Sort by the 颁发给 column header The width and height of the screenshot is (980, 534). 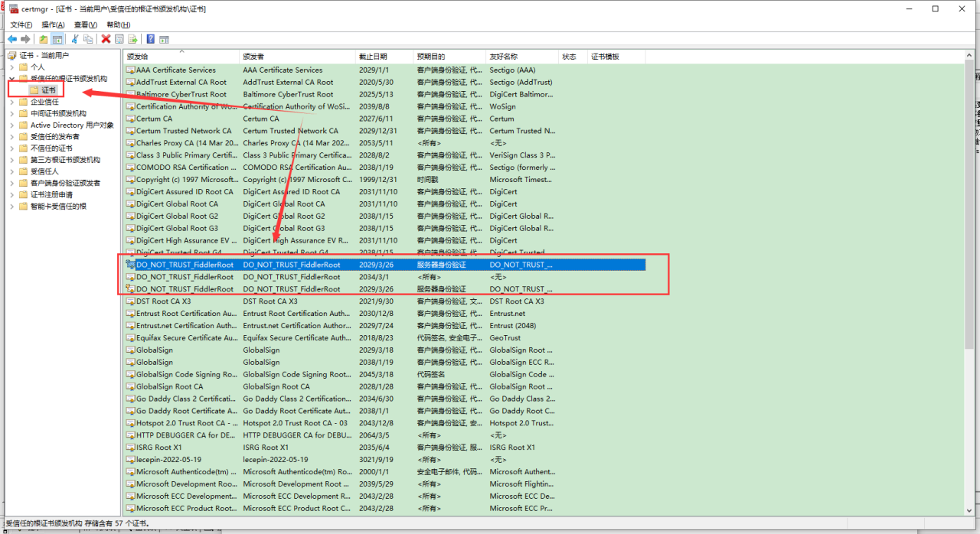(181, 57)
